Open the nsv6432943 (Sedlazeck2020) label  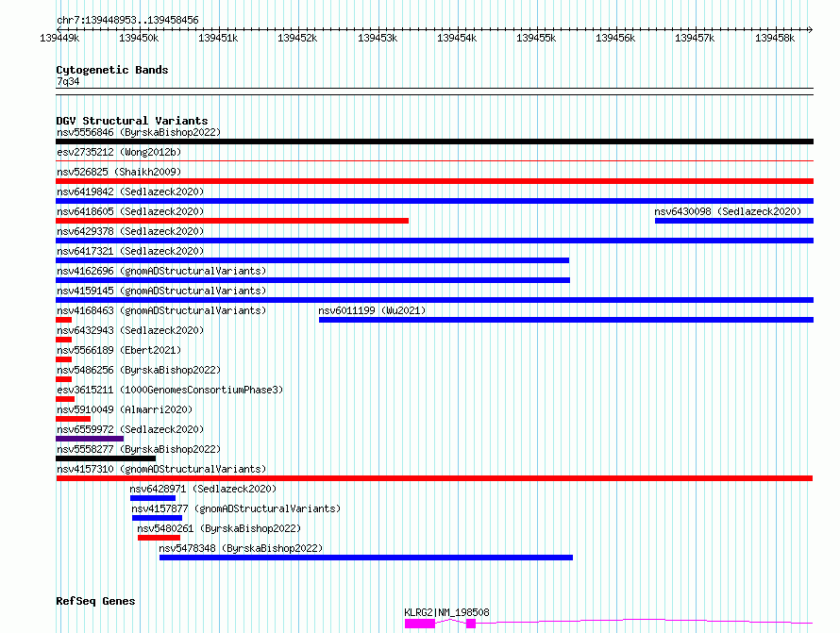[130, 330]
